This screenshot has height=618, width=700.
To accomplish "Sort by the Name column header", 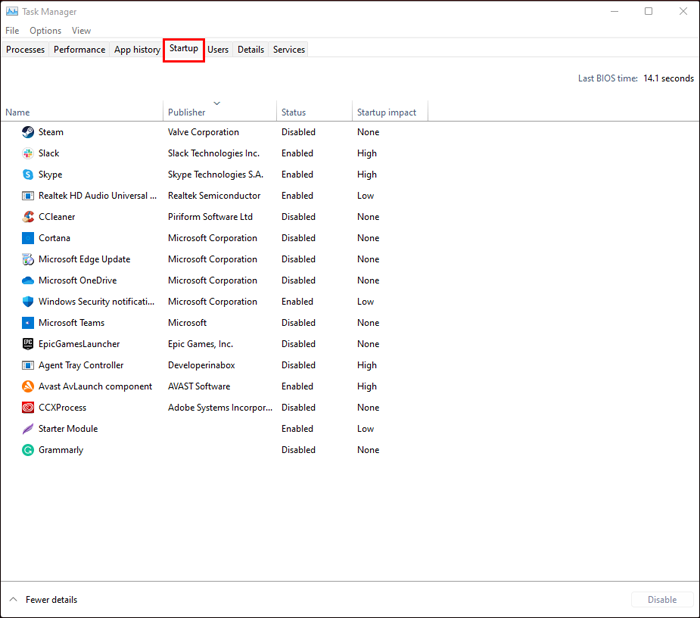I will click(x=82, y=112).
